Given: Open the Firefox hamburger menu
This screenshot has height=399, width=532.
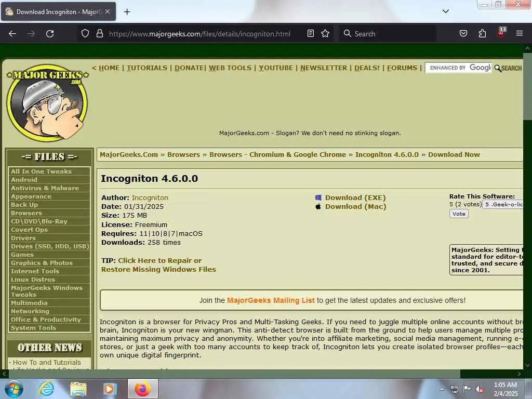Looking at the screenshot, I should [x=520, y=33].
